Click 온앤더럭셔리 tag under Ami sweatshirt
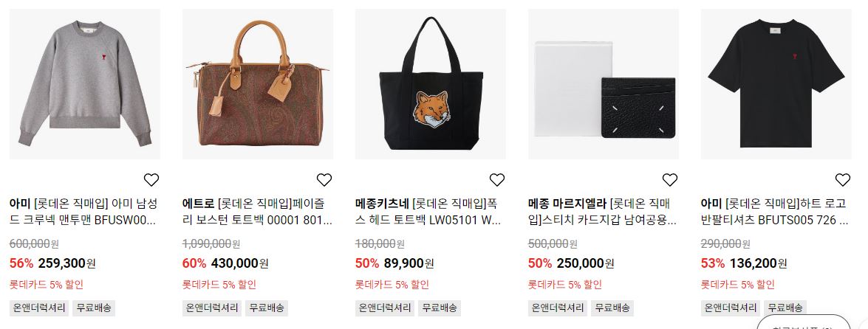The width and height of the screenshot is (868, 329). point(39,308)
